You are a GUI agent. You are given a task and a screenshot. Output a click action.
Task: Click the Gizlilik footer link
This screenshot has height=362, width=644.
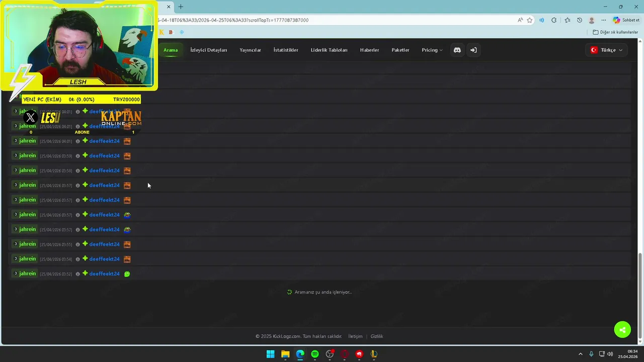377,336
